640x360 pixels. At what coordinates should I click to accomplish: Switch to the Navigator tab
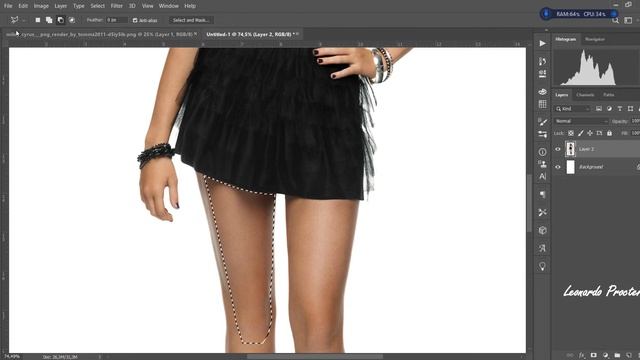click(x=595, y=39)
